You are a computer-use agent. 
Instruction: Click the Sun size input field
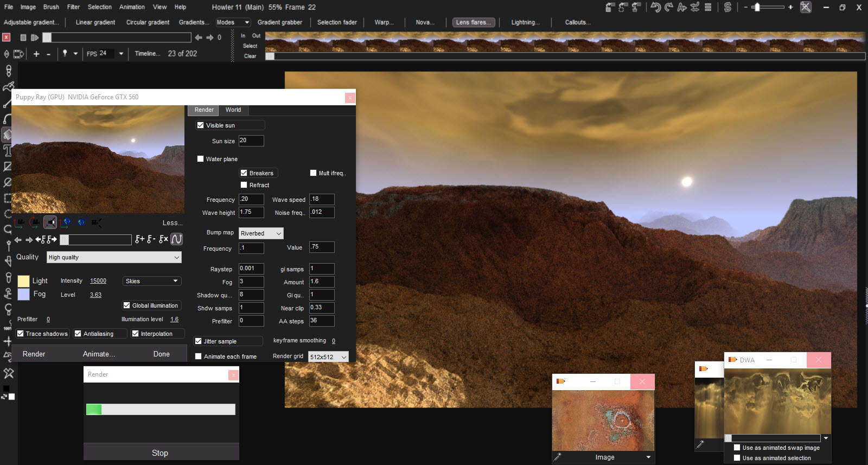(x=251, y=141)
